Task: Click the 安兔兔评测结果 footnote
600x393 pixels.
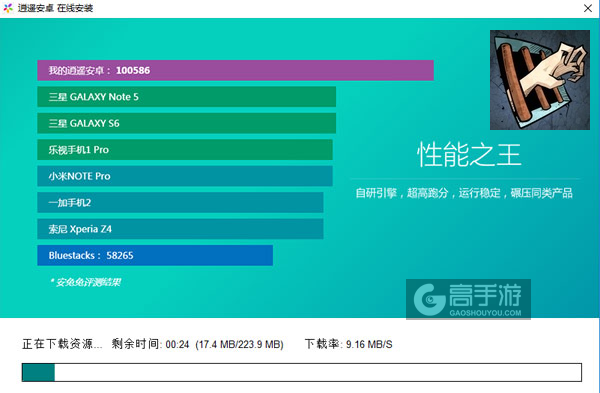Action: coord(85,282)
